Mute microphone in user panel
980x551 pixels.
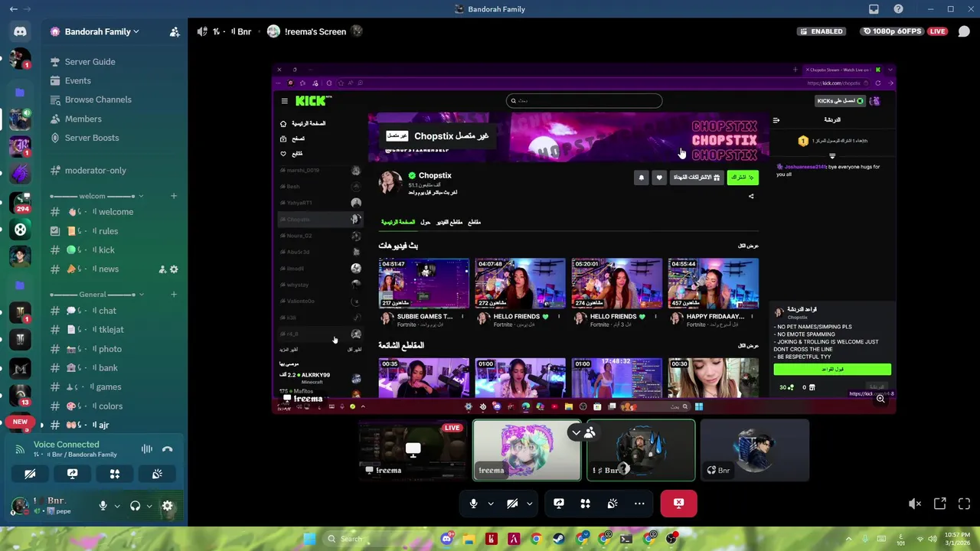[103, 506]
